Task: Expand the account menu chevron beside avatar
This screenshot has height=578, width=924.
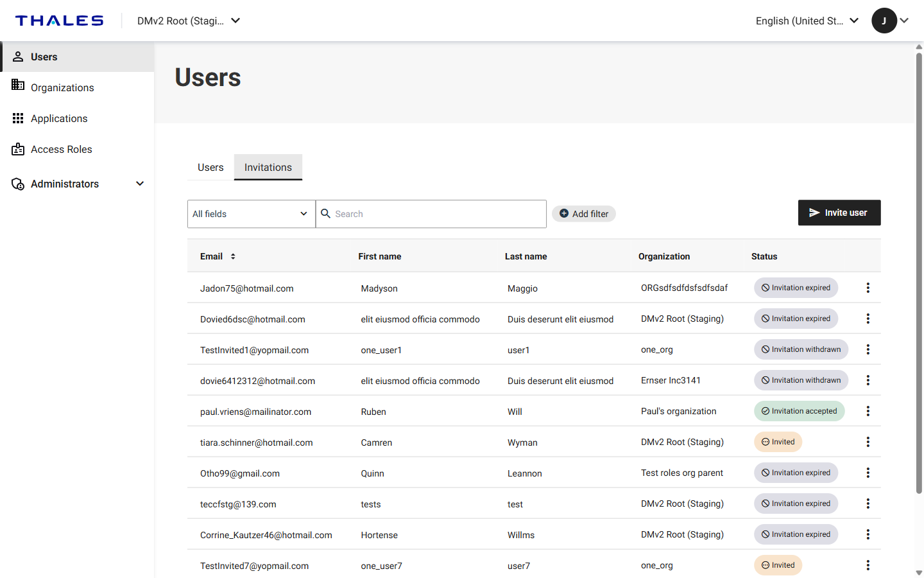Action: pos(904,21)
